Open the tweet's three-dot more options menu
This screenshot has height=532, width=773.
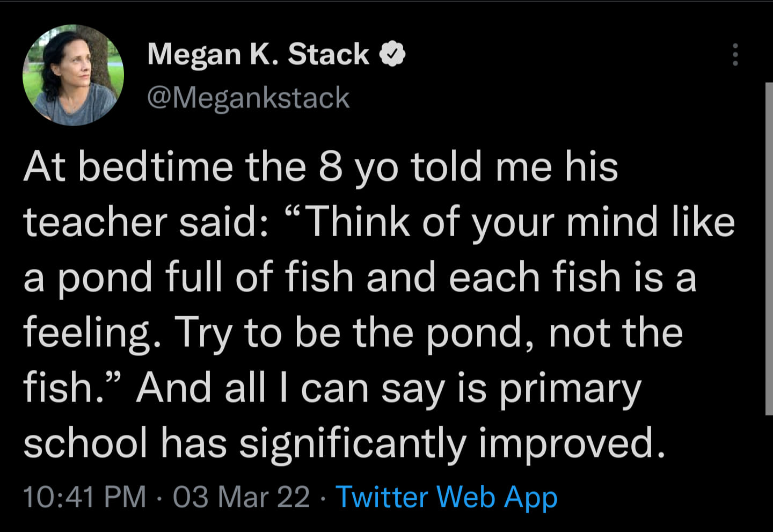(735, 54)
